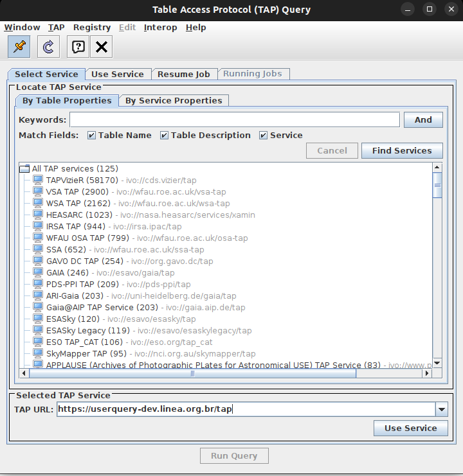Uncheck the Table Description checkbox
The width and height of the screenshot is (463, 476).
(x=165, y=136)
